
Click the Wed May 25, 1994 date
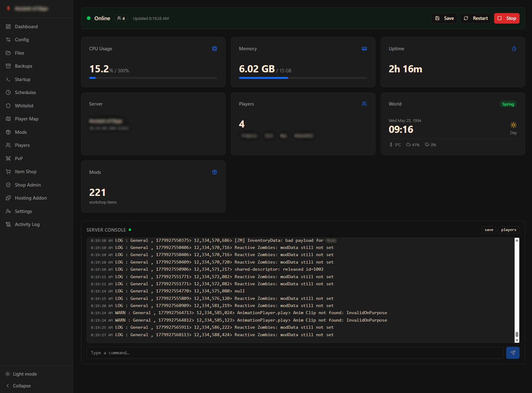(405, 121)
